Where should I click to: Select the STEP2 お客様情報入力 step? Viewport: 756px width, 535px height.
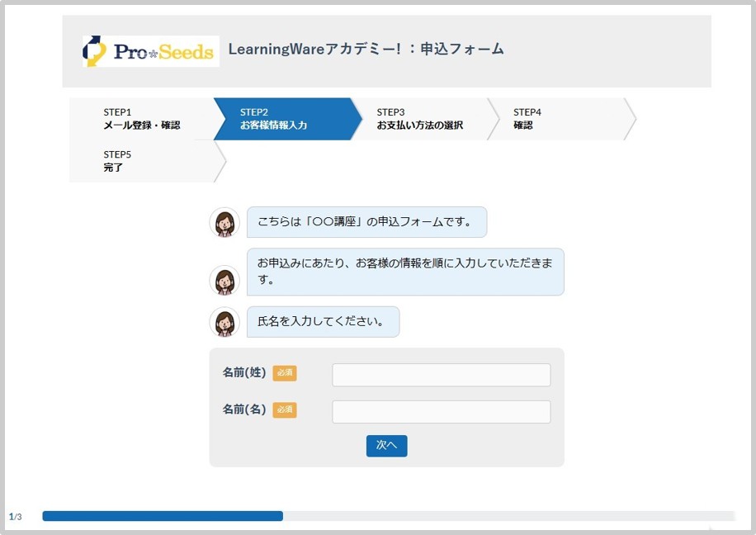(x=281, y=119)
